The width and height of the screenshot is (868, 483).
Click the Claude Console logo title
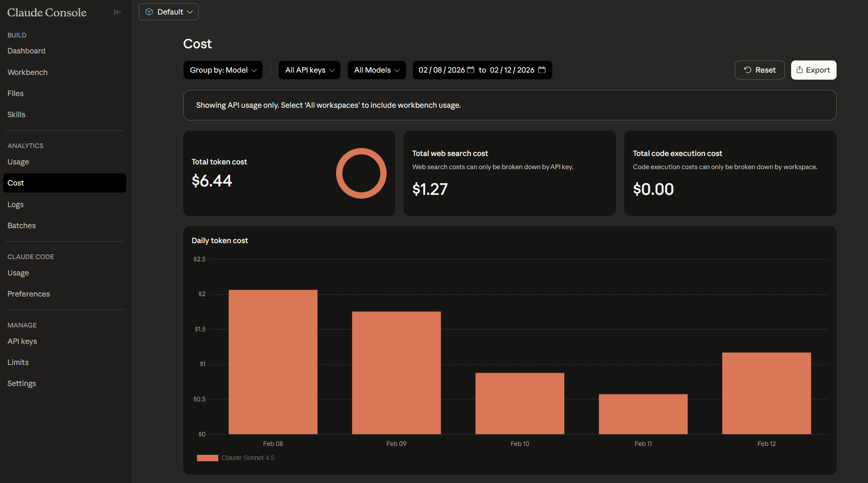tap(47, 13)
